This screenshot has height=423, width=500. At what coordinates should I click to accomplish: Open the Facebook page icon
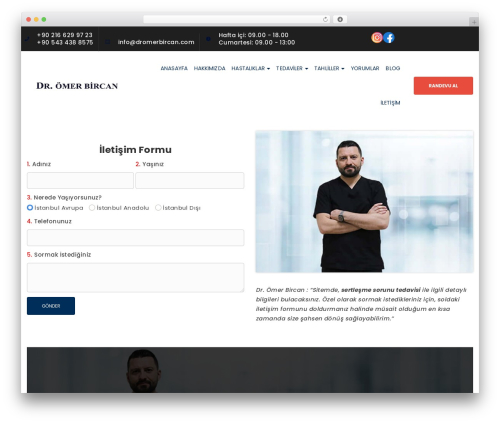[389, 38]
